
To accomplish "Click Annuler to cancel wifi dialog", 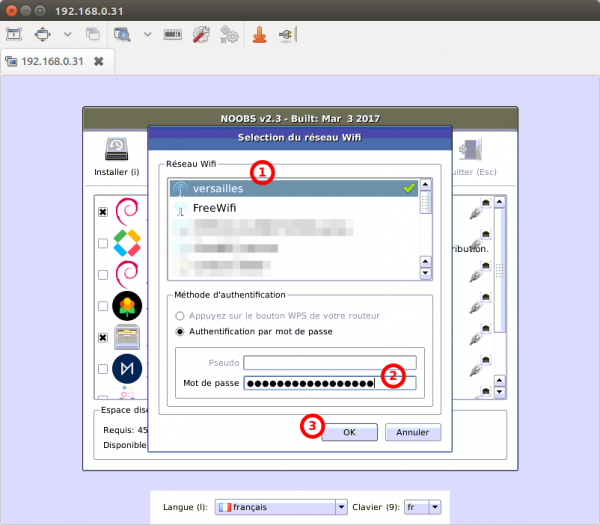I will (x=413, y=432).
